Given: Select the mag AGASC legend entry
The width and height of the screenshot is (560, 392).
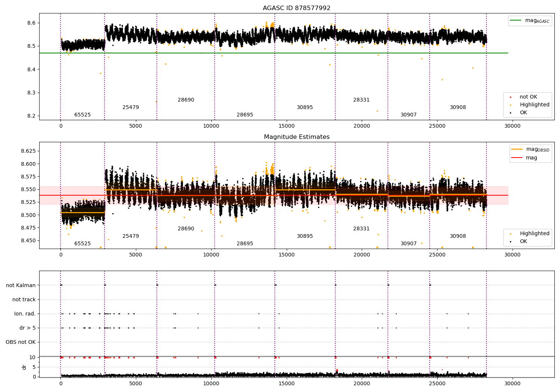Looking at the screenshot, I should [530, 21].
